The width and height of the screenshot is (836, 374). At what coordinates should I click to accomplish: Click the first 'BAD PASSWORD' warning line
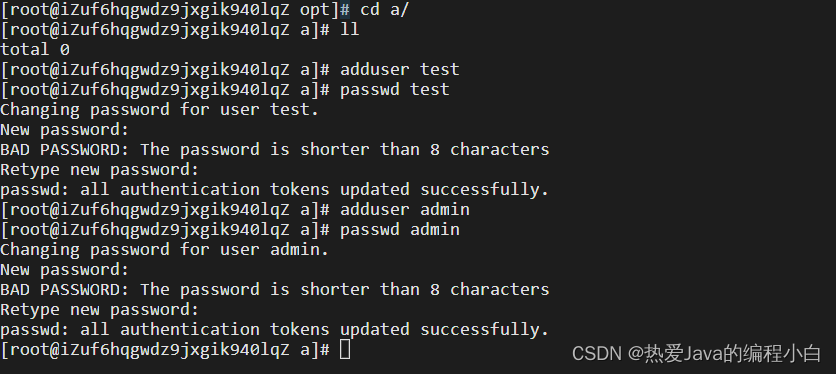click(275, 149)
